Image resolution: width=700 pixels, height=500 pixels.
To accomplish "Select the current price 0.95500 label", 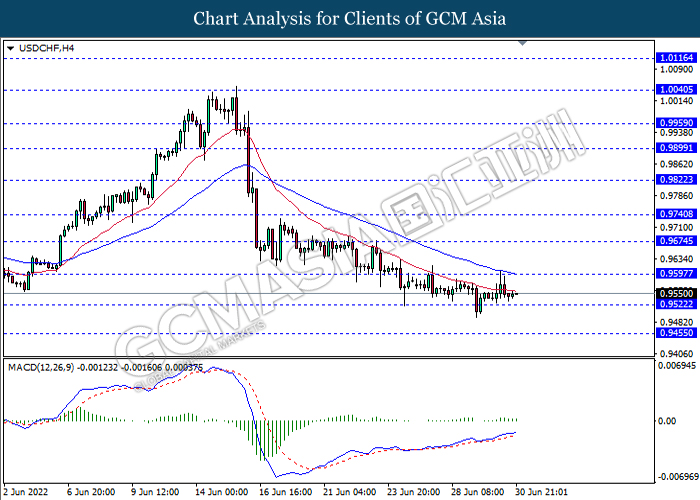I will coord(676,293).
